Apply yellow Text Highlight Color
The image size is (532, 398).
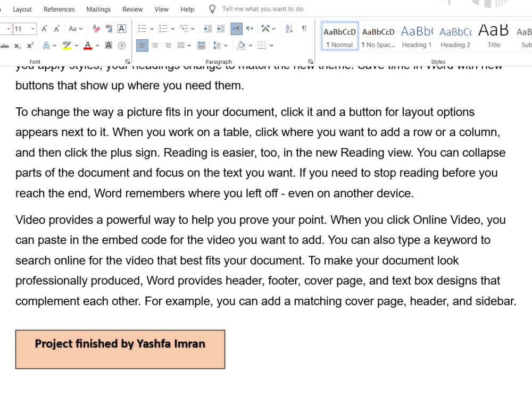pyautogui.click(x=67, y=45)
